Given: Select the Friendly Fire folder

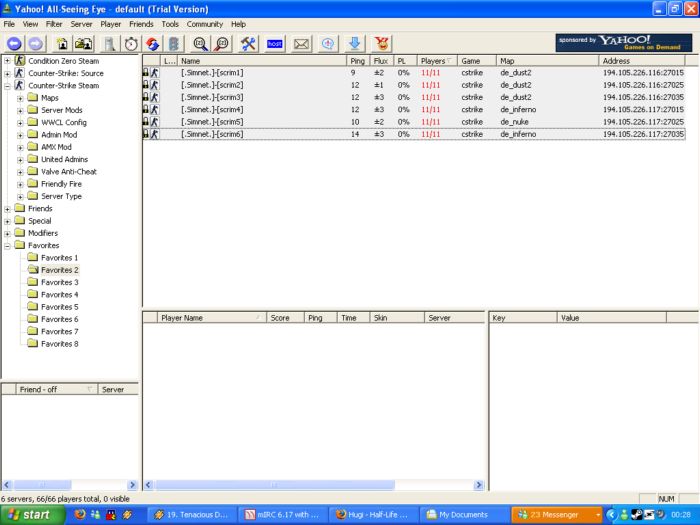Looking at the screenshot, I should [61, 184].
